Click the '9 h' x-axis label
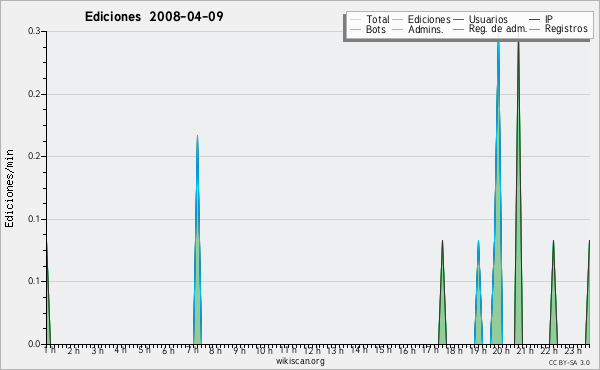 [x=240, y=350]
